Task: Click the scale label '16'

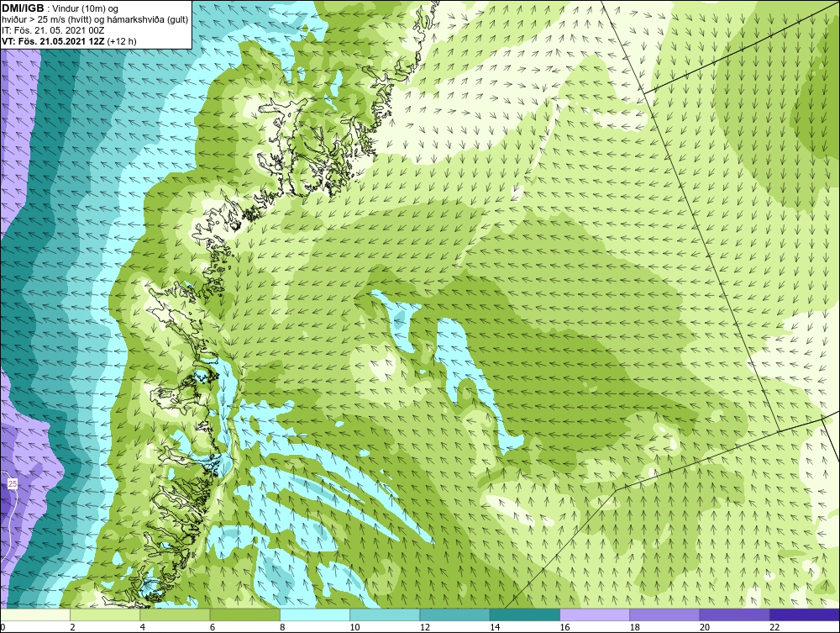Action: 564,627
